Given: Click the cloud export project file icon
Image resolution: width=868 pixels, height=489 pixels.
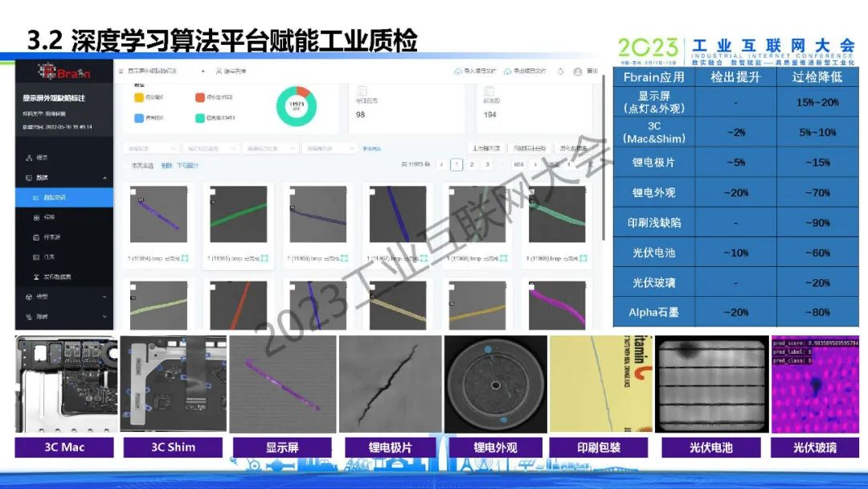Looking at the screenshot, I should 507,72.
